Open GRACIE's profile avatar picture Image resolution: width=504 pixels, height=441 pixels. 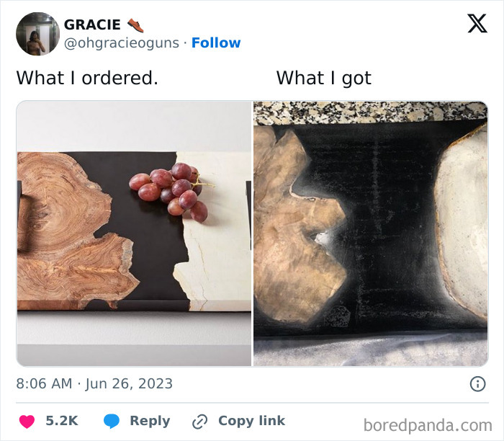[x=37, y=34]
